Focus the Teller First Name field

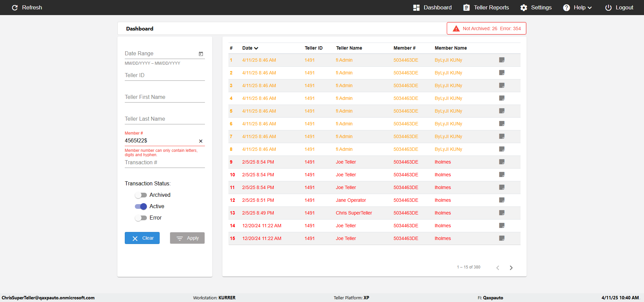click(165, 97)
